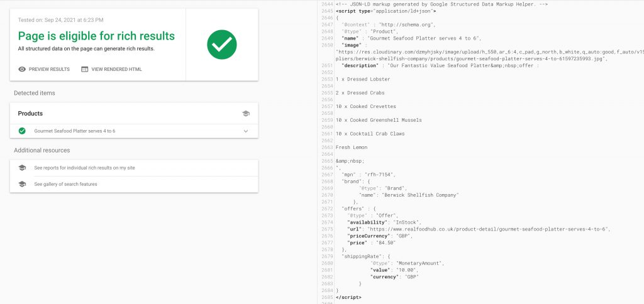
Task: Click the Page is eligible for rich results heading
Action: click(x=96, y=36)
